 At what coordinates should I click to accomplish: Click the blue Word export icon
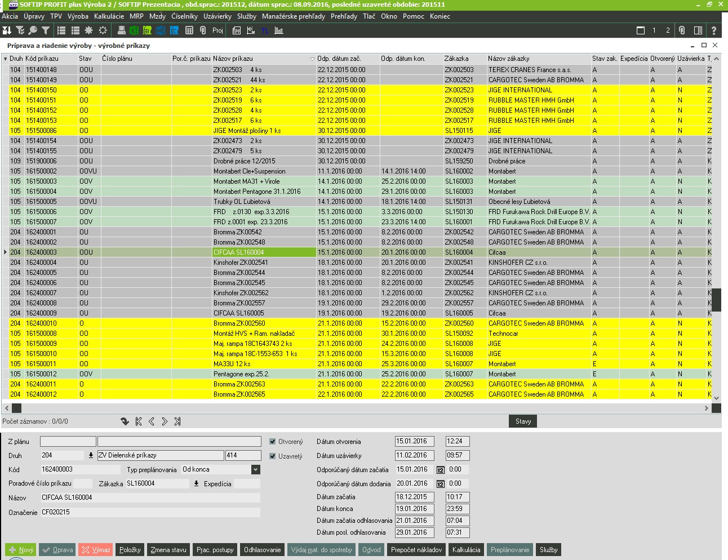coord(161,30)
